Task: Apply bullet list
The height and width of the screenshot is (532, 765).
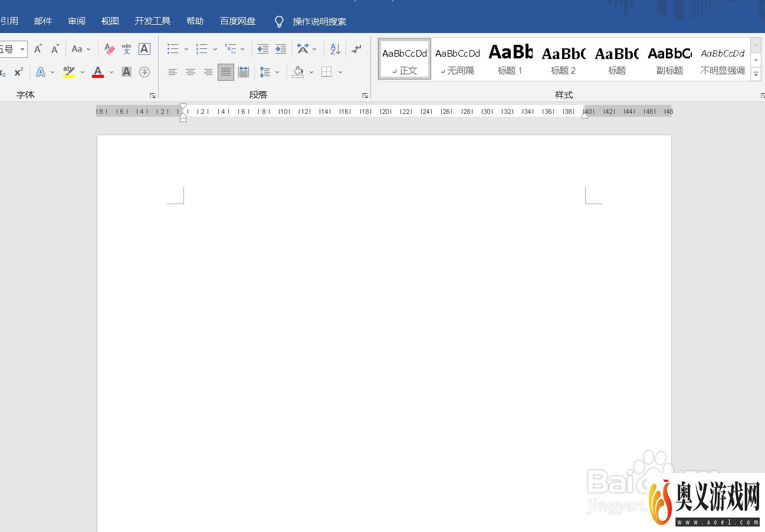Action: [173, 49]
